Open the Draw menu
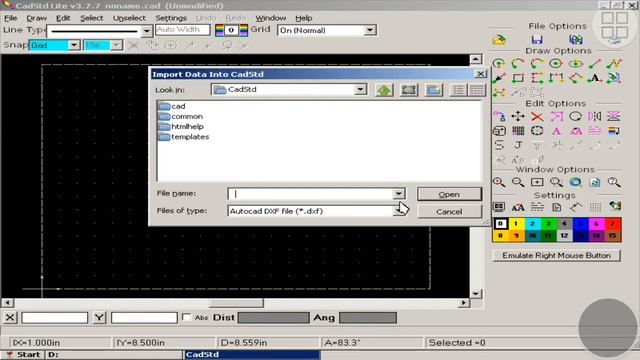The width and height of the screenshot is (640, 360). (36, 18)
